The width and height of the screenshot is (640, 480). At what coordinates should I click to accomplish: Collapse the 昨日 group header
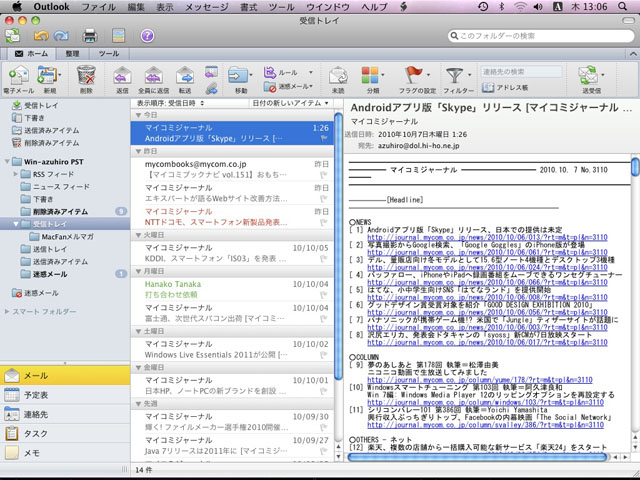click(138, 151)
